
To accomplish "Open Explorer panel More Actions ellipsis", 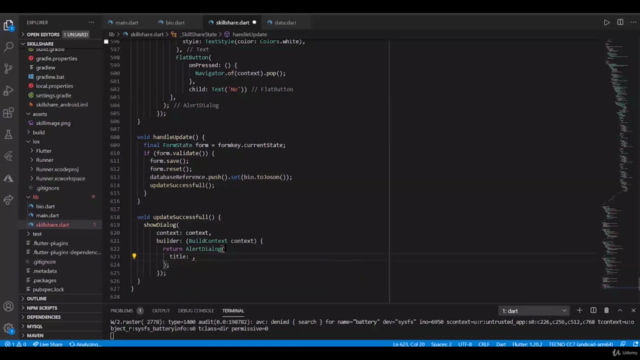I will [x=91, y=22].
